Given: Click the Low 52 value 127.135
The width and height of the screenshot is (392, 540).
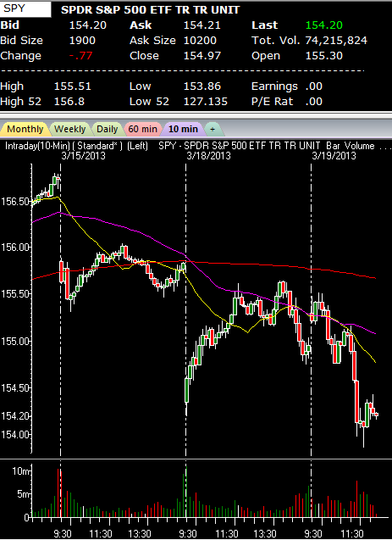Looking at the screenshot, I should tap(205, 102).
